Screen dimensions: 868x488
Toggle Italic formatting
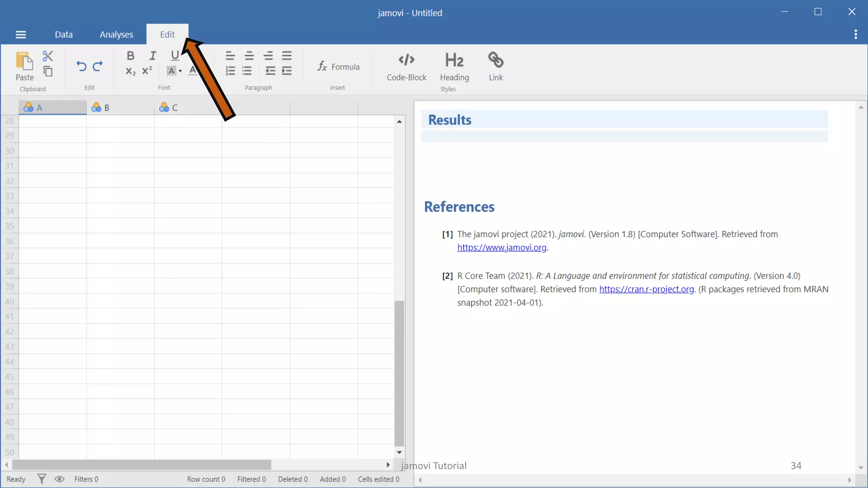coord(153,55)
